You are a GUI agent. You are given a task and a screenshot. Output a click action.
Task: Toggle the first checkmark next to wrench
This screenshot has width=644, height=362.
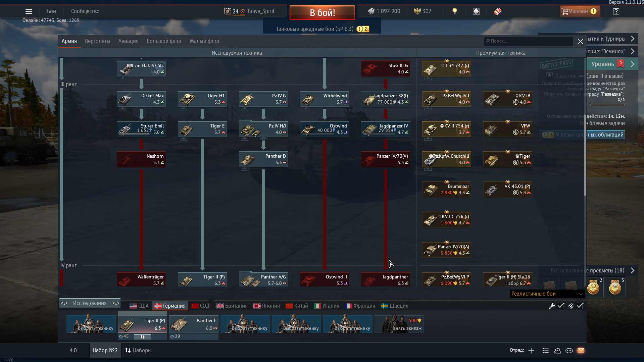560,306
